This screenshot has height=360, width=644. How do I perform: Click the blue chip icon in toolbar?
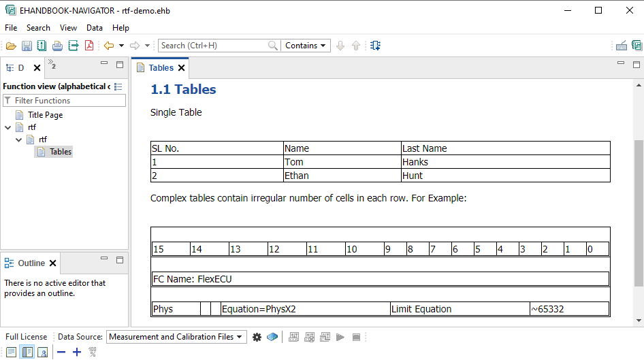tap(376, 46)
